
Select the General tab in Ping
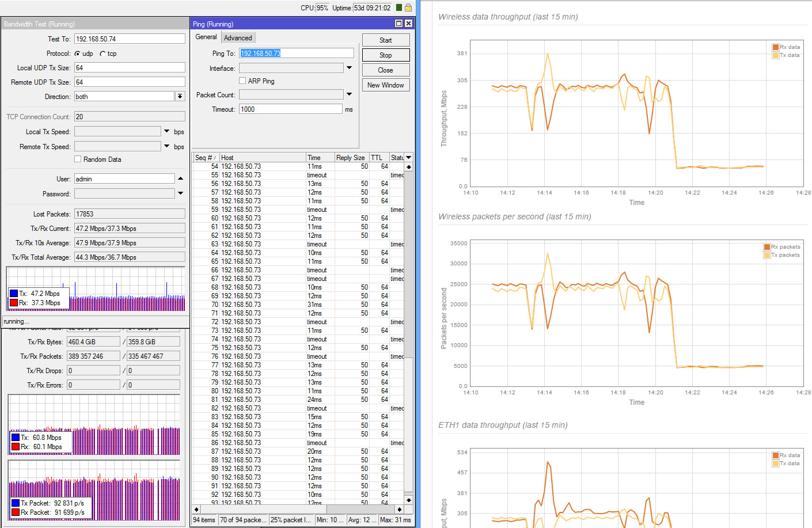[206, 37]
